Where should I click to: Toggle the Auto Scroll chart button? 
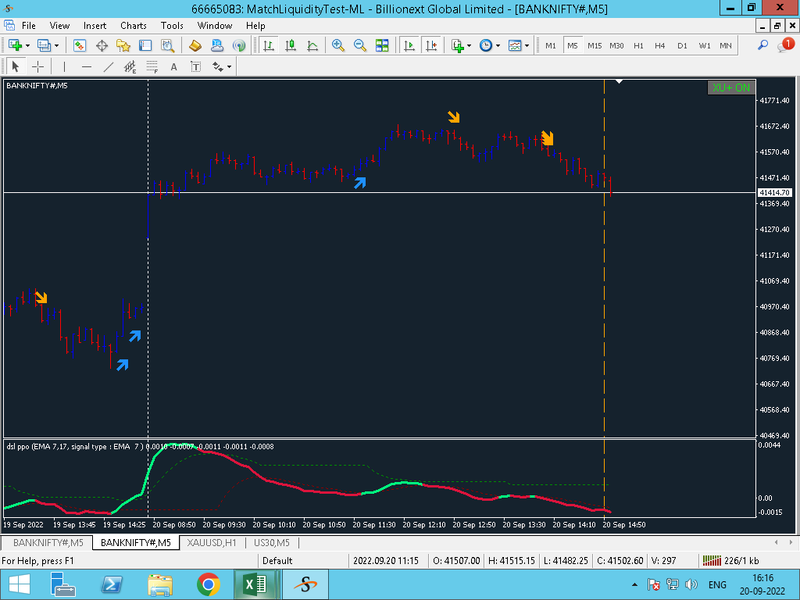409,45
